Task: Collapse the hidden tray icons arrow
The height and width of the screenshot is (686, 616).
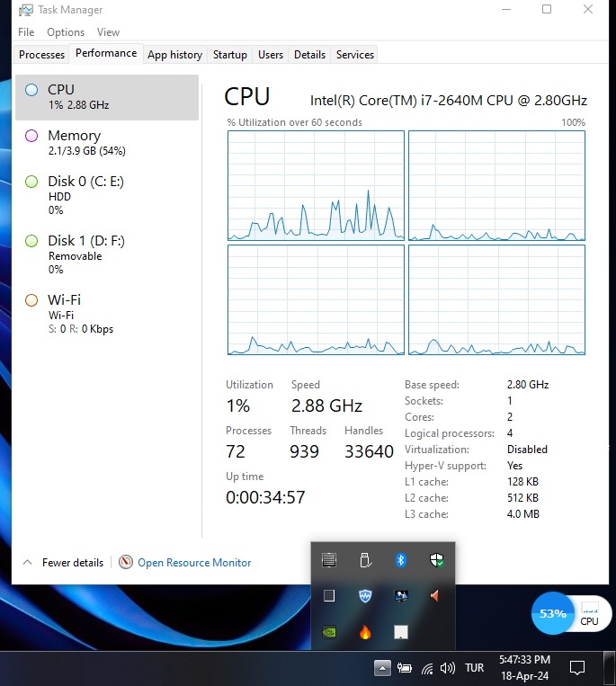Action: tap(382, 668)
